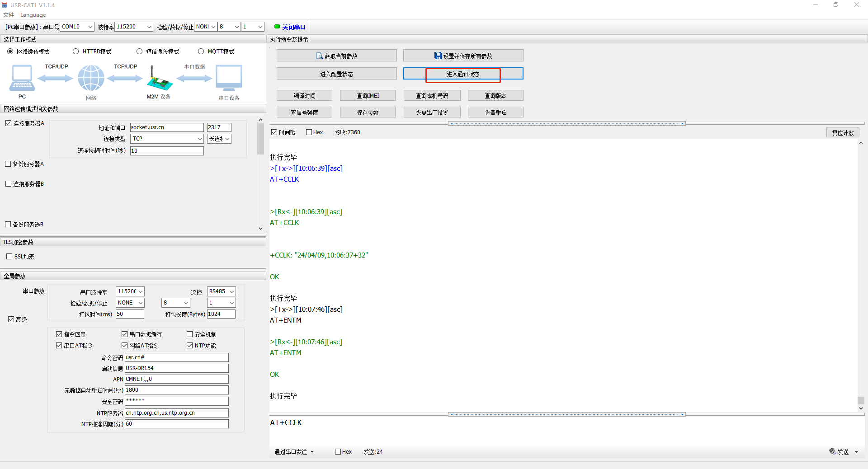Image resolution: width=868 pixels, height=469 pixels.
Task: Toggle the Hex checkbox in receive area
Action: pyautogui.click(x=309, y=132)
